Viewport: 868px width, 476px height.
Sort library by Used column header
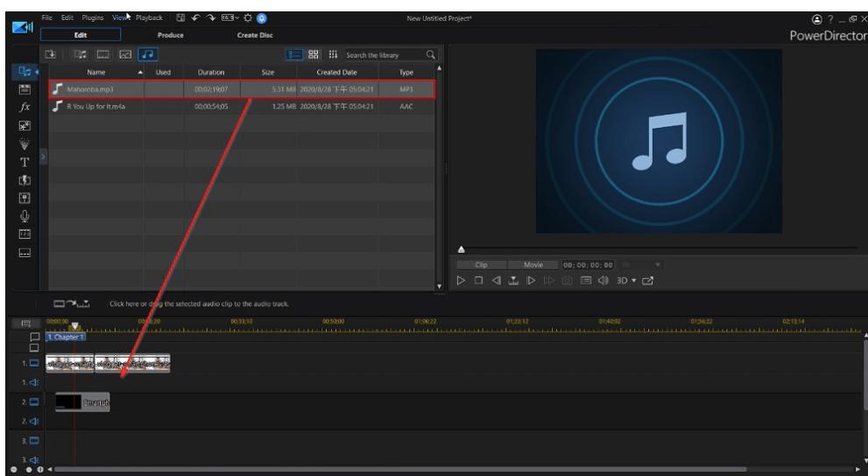163,73
